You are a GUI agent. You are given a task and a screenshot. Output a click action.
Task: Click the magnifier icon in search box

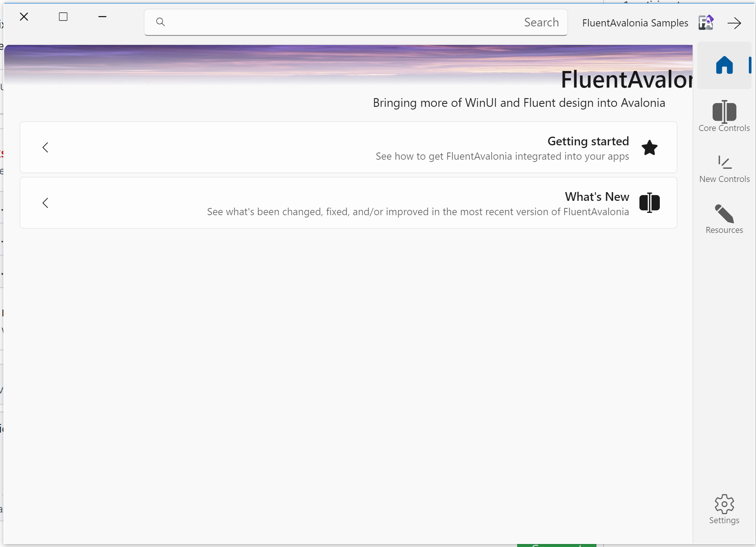coord(160,22)
